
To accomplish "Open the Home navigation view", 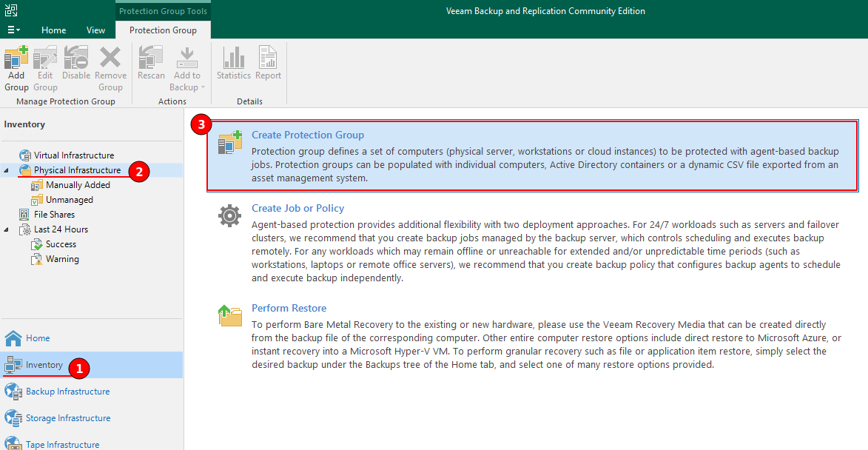I will click(38, 338).
